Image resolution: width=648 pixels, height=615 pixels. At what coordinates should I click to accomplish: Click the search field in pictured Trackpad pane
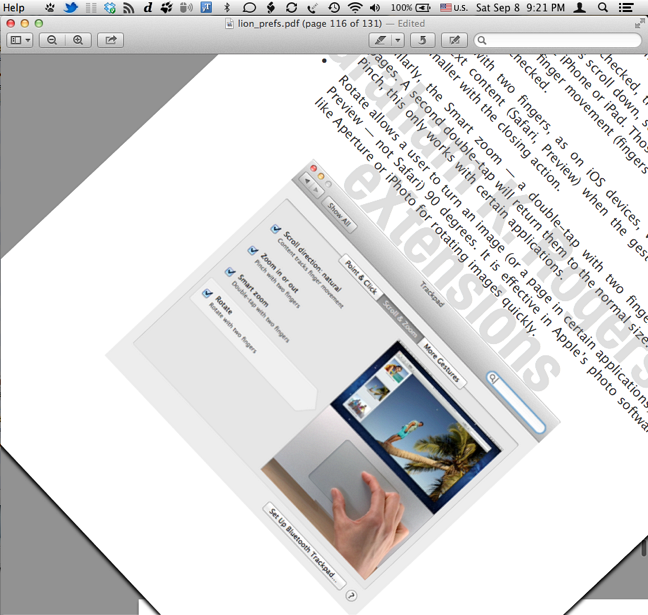tap(516, 403)
